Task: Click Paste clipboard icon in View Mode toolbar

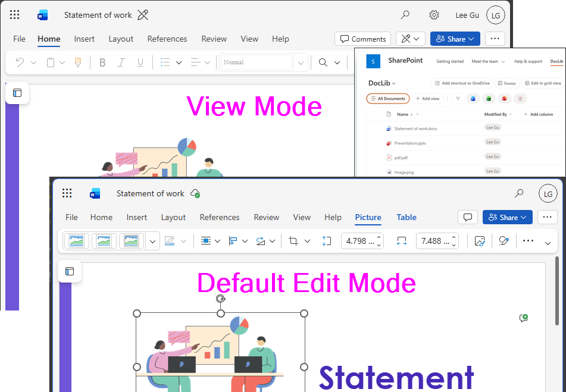Action: point(51,62)
